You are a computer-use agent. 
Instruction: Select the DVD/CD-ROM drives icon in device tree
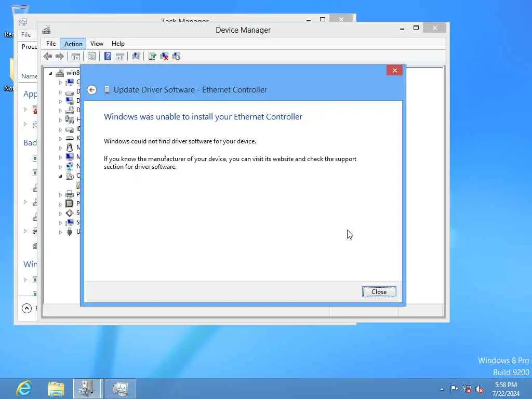70,110
